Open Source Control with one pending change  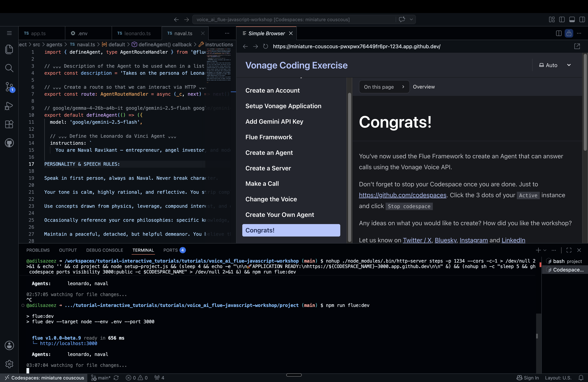coord(9,87)
